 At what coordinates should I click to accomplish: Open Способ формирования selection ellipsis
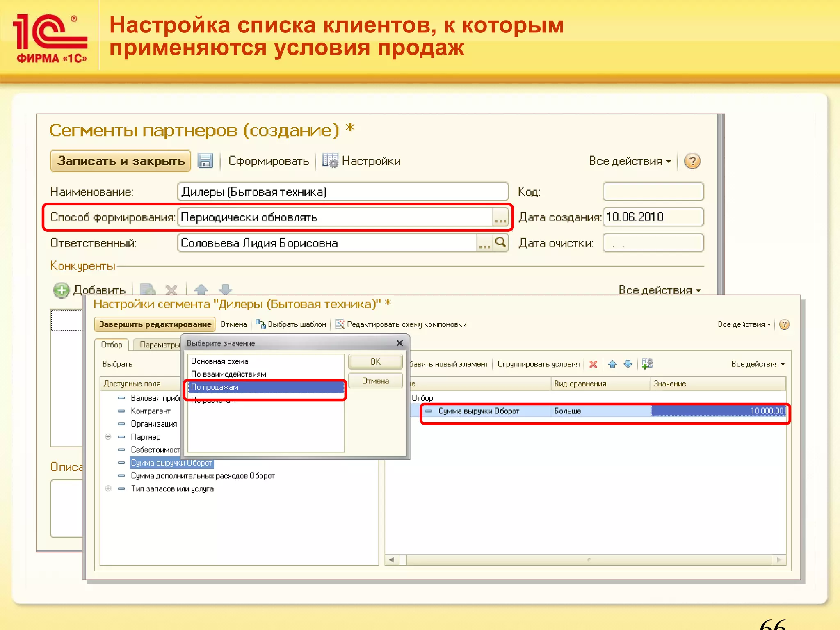[x=500, y=217]
